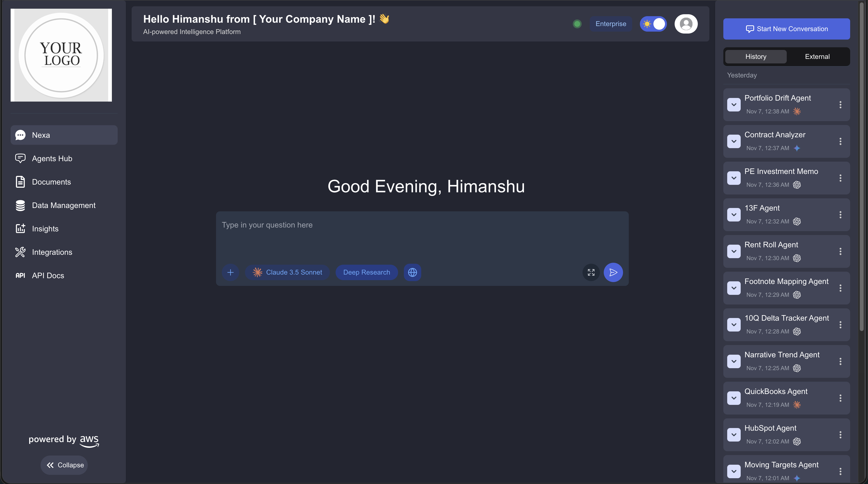This screenshot has width=868, height=484.
Task: Collapse the left sidebar
Action: 64,465
